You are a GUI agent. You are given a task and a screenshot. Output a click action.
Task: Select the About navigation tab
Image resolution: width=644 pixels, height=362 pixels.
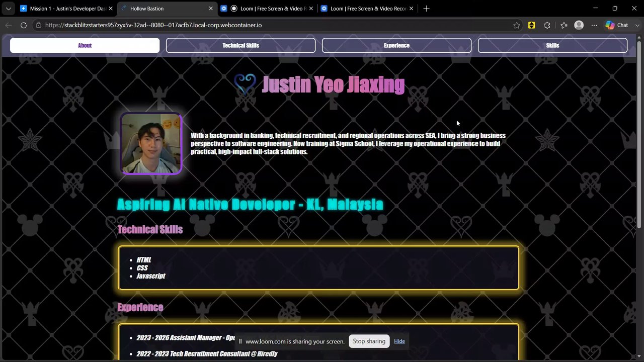[x=85, y=45]
